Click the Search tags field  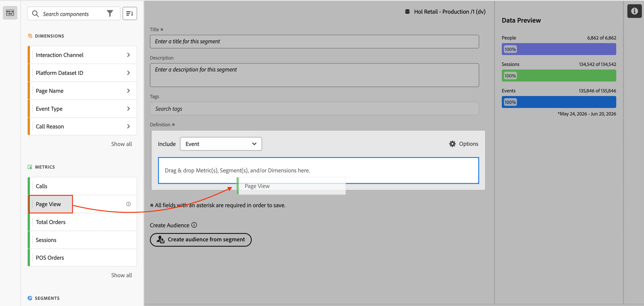[314, 109]
